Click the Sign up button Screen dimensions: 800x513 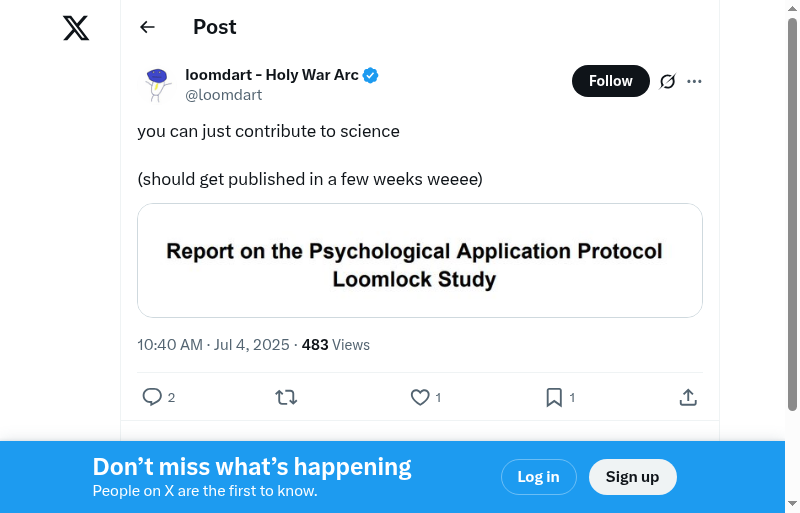(632, 477)
